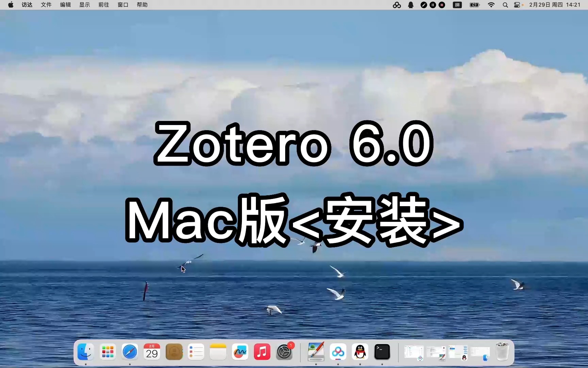Image resolution: width=588 pixels, height=368 pixels.
Task: Launch Terminal from the Dock
Action: click(x=382, y=352)
